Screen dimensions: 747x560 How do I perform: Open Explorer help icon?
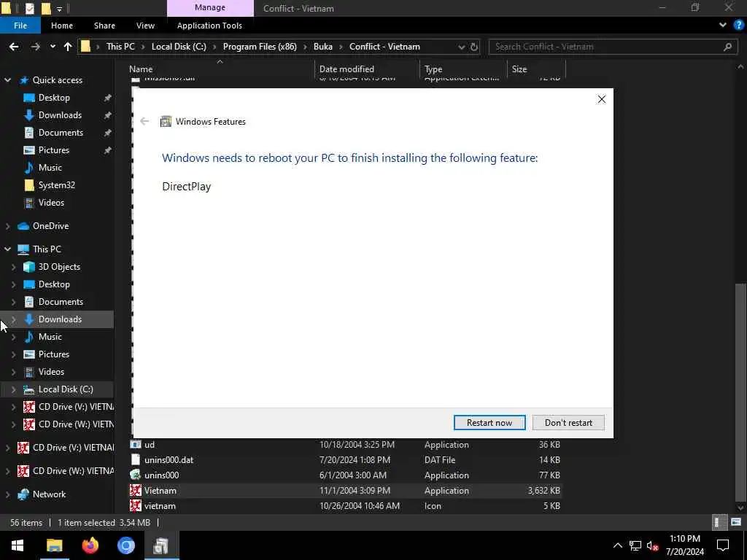739,26
